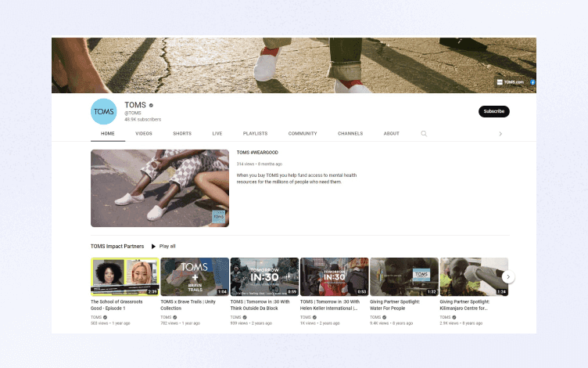Open the TOMS Impact Partners playlist title
The height and width of the screenshot is (368, 588).
pos(117,247)
